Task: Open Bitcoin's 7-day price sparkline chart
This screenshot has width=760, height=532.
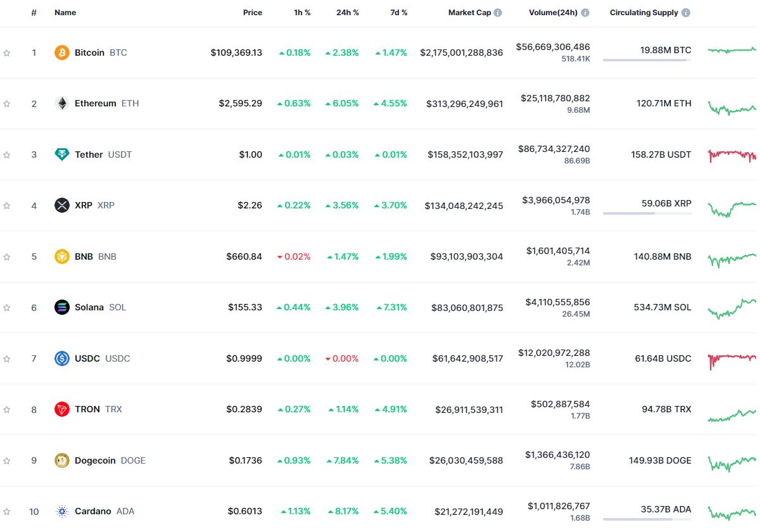Action: tap(733, 50)
